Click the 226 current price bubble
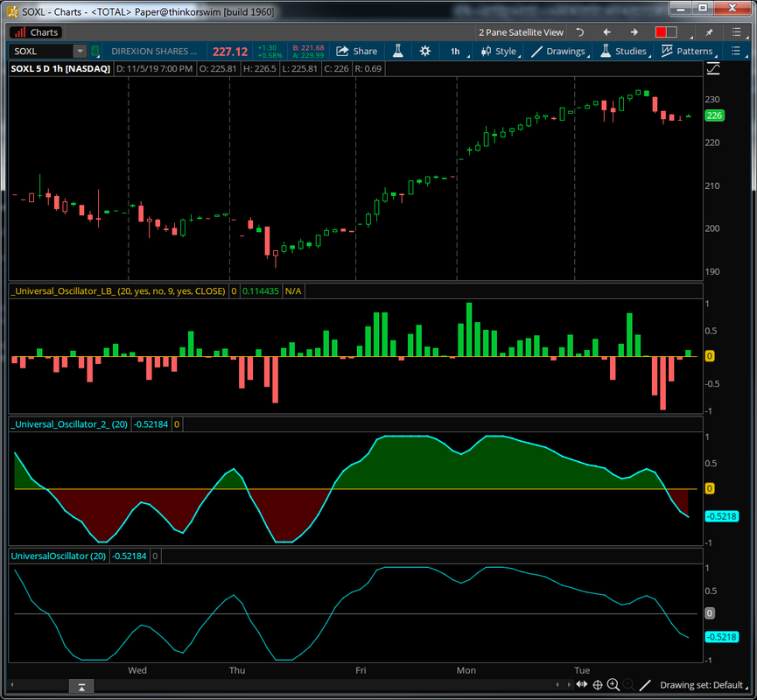The width and height of the screenshot is (757, 700). point(714,115)
